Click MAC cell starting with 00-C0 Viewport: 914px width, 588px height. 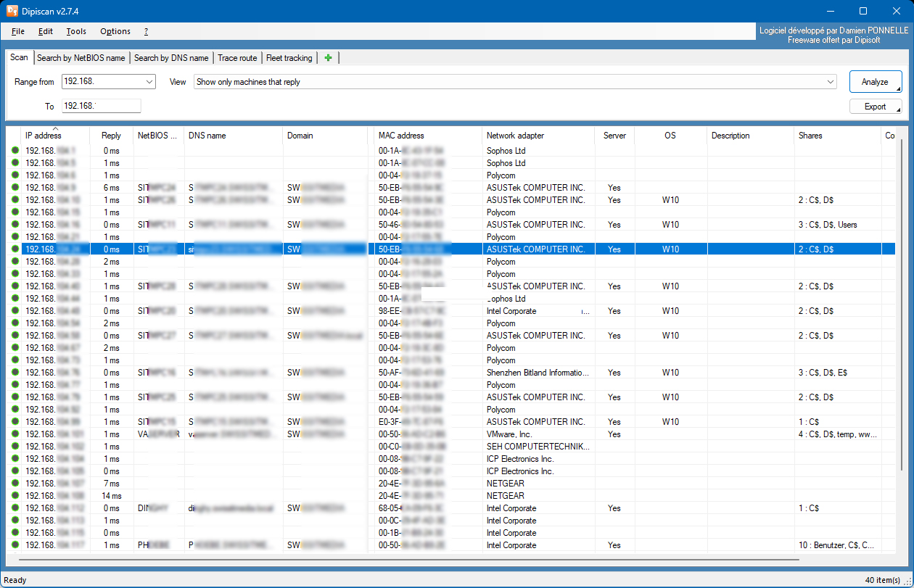click(x=412, y=447)
